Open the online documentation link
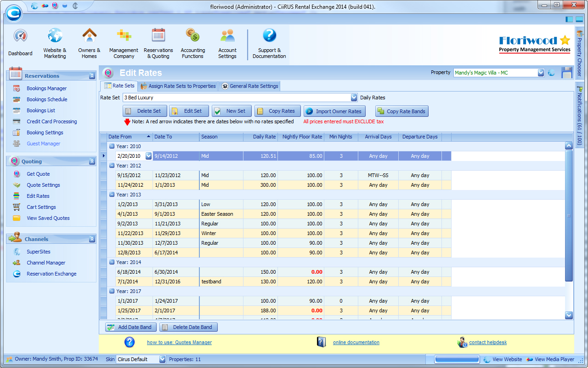The height and width of the screenshot is (368, 588). (356, 342)
